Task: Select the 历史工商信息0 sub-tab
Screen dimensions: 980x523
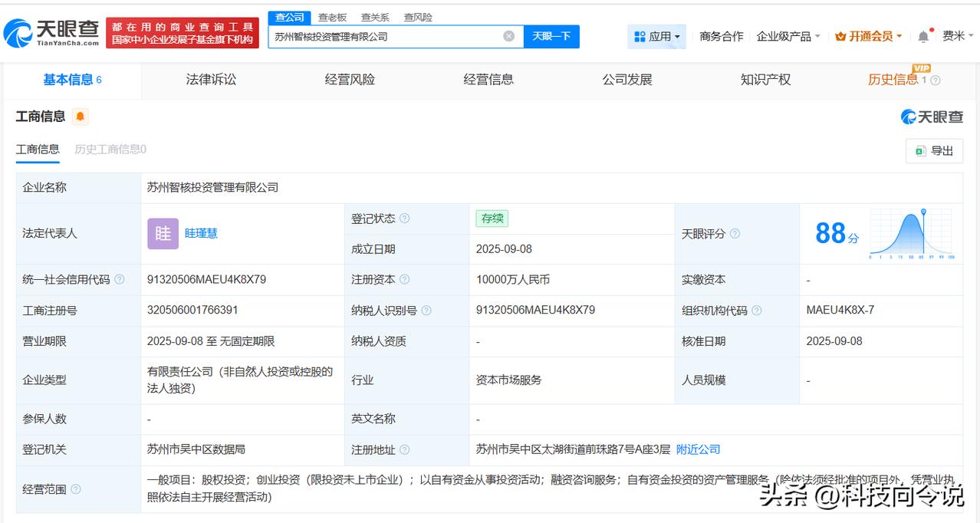Action: [x=110, y=150]
